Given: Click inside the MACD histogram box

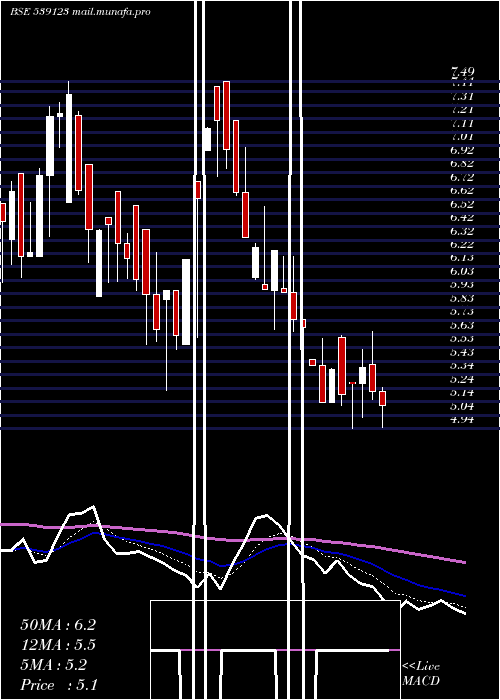Looking at the screenshot, I should coord(275,649).
